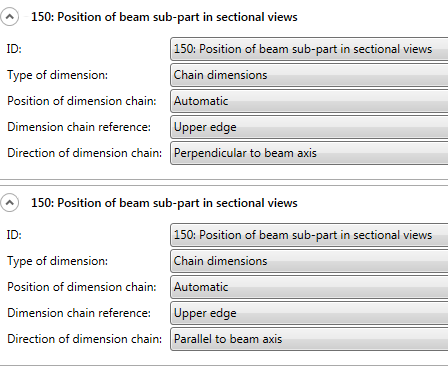Click first section's Type of dimension label
The width and height of the screenshot is (448, 366).
point(57,75)
